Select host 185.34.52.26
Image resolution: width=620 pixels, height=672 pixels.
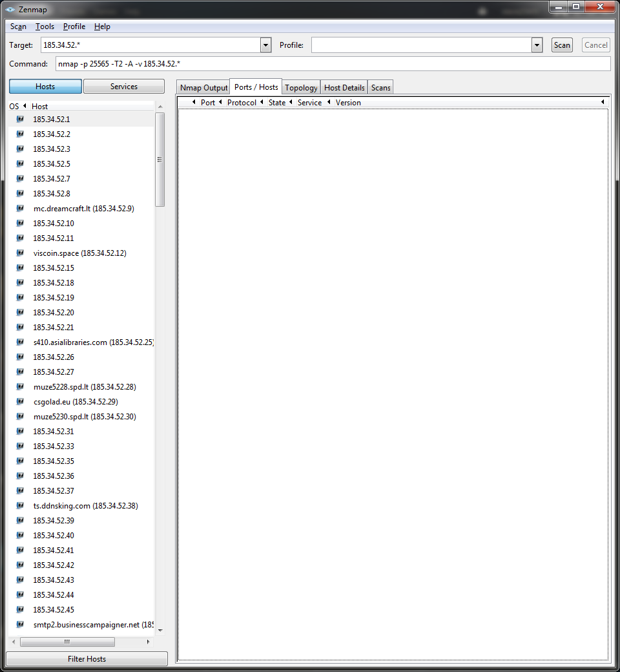point(54,357)
